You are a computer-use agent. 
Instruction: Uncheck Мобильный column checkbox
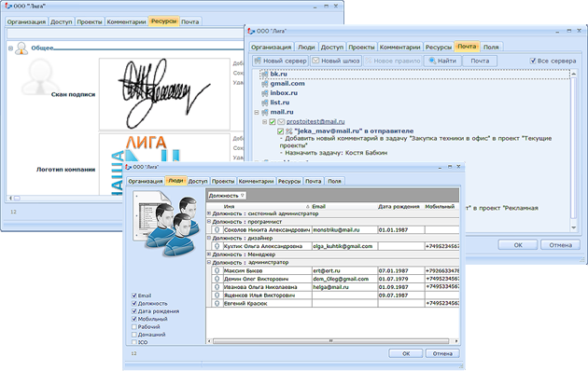(134, 319)
